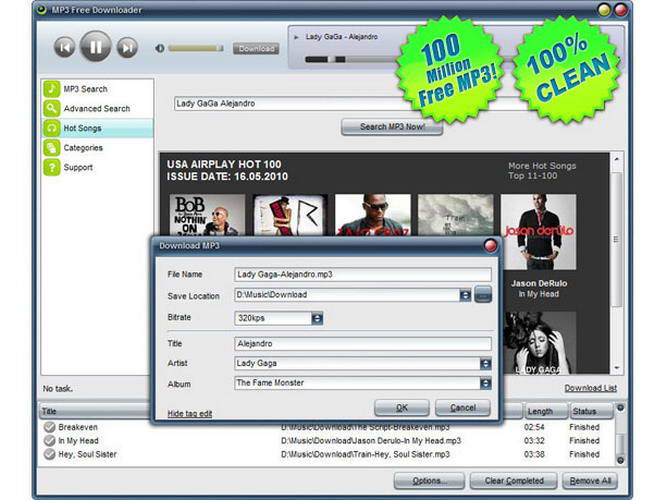Click Clear Completed button
The image size is (666, 500).
[514, 481]
